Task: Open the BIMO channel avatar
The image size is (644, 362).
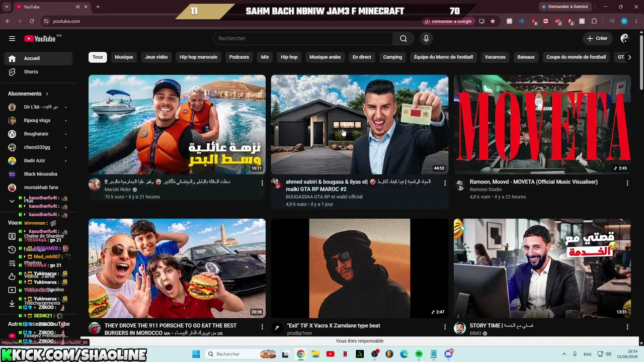Action: click(x=459, y=328)
